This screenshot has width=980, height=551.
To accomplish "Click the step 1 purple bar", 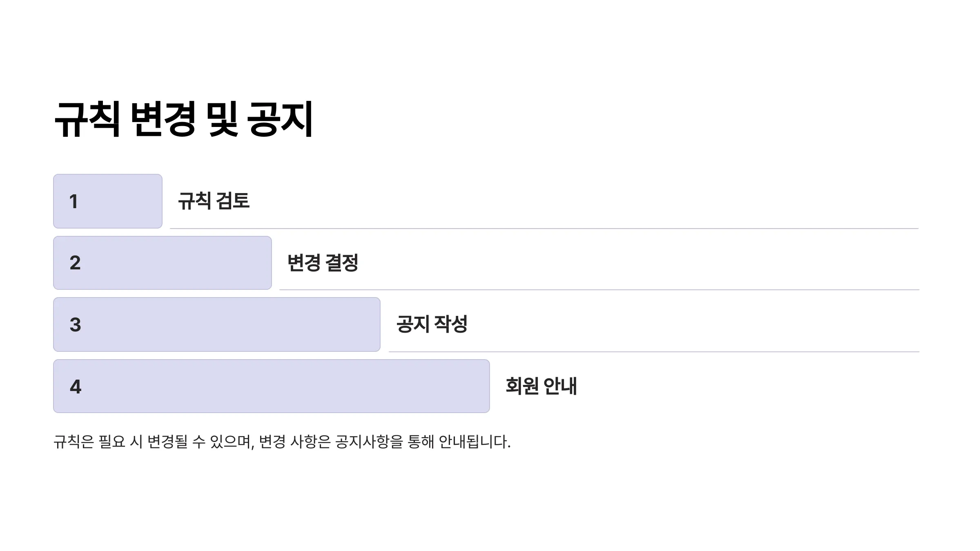I will pyautogui.click(x=108, y=201).
